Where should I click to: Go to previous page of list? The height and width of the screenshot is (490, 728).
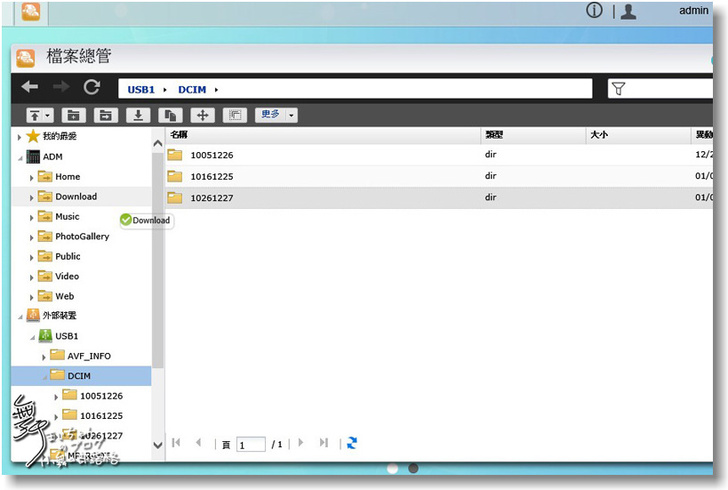[199, 443]
